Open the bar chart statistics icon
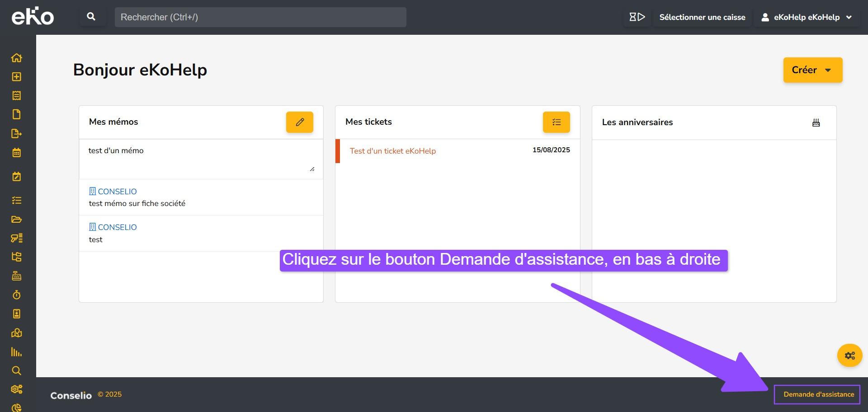 pos(17,352)
